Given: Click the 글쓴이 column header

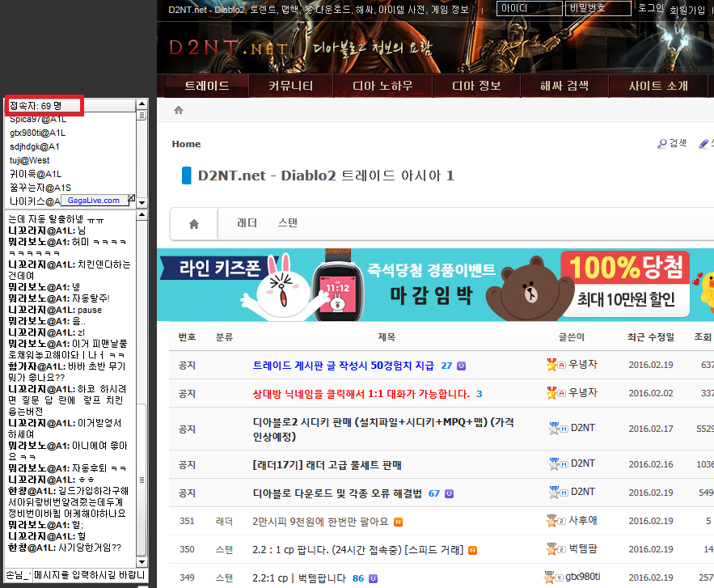Looking at the screenshot, I should point(572,337).
